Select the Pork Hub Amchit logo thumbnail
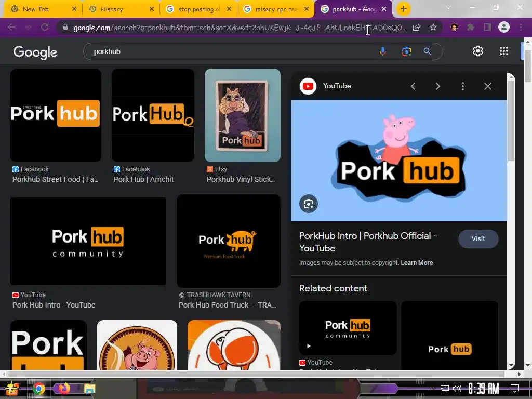532x399 pixels. pos(153,115)
